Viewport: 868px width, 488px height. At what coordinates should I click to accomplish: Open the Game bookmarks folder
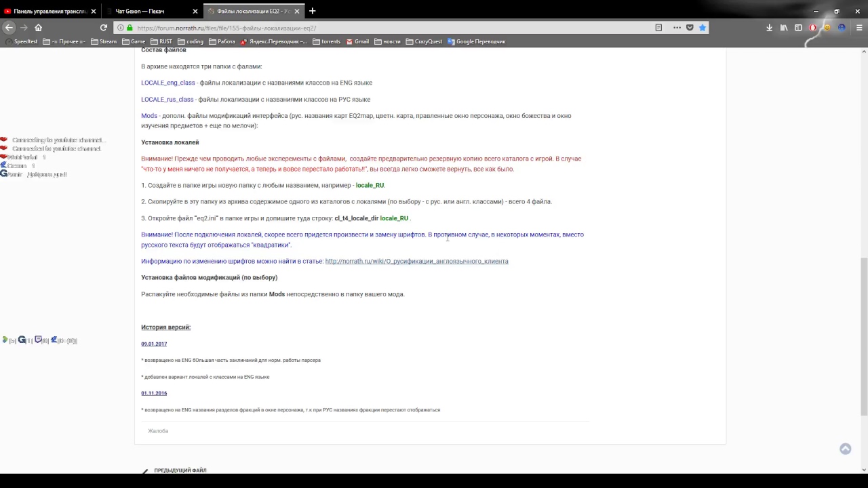coord(134,41)
